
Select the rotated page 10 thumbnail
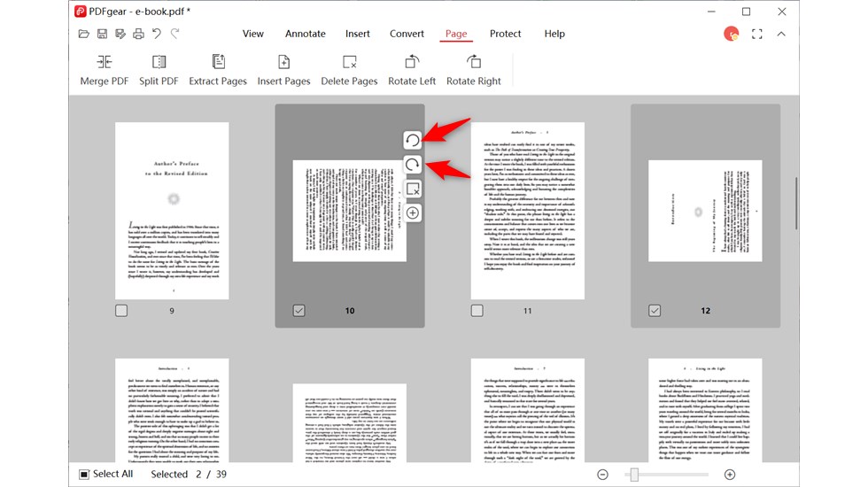(x=349, y=211)
